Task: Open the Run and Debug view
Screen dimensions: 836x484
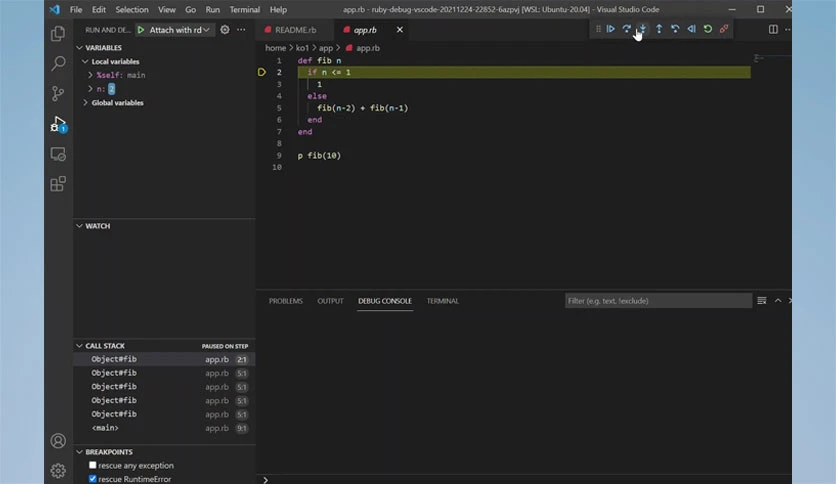Action: (58, 124)
